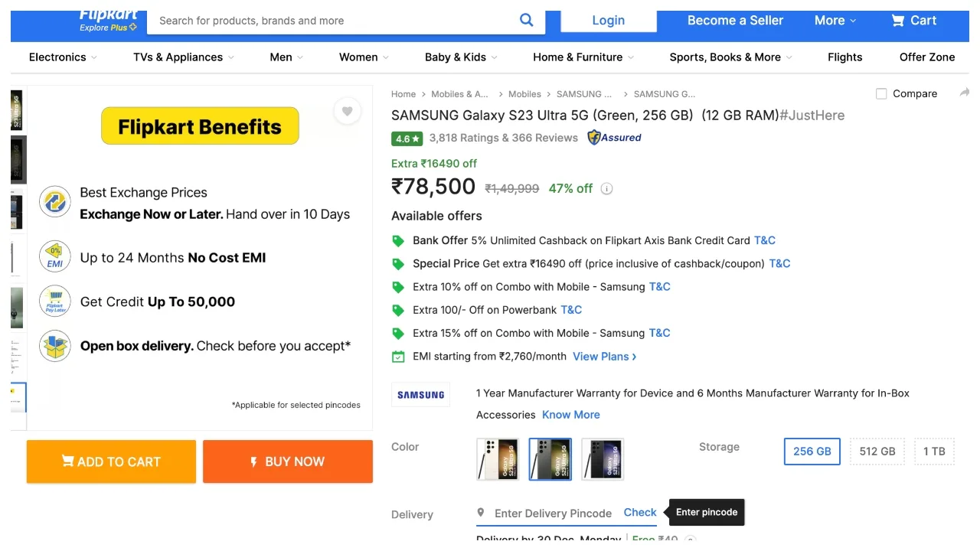Add product to wishlist with heart icon

click(x=347, y=112)
